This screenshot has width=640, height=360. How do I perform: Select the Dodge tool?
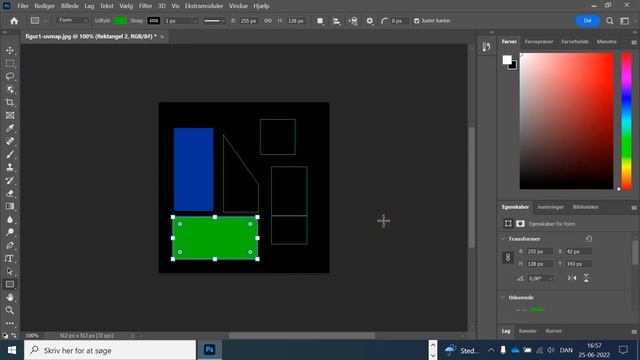(x=10, y=232)
